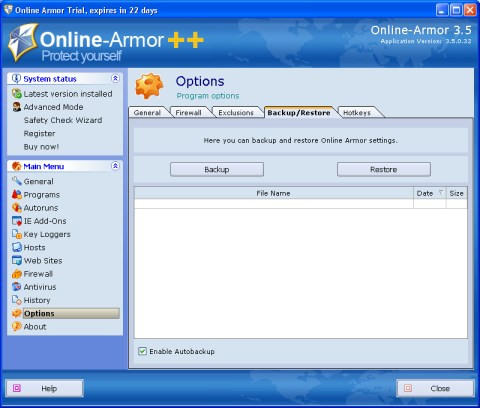Click the About question mark icon
480x408 pixels.
(17, 326)
